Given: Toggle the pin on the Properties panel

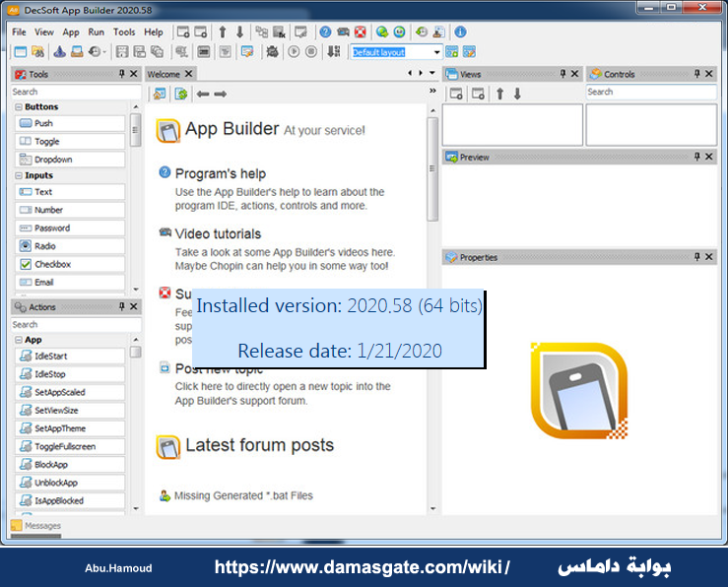Looking at the screenshot, I should (696, 257).
